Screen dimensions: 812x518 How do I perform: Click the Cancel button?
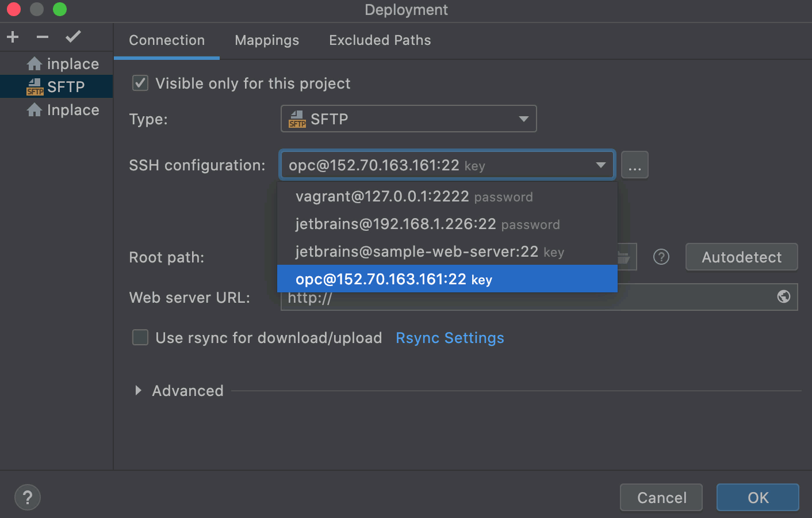pos(661,497)
